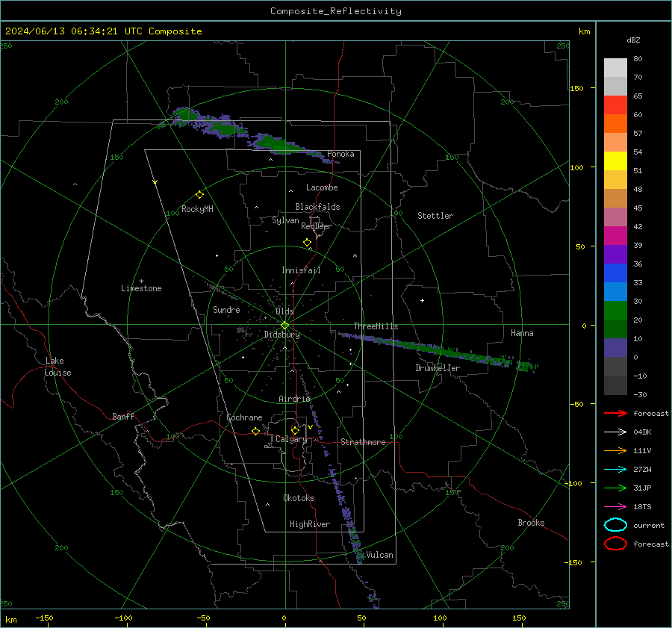Click the Strathmore label

coord(363,442)
